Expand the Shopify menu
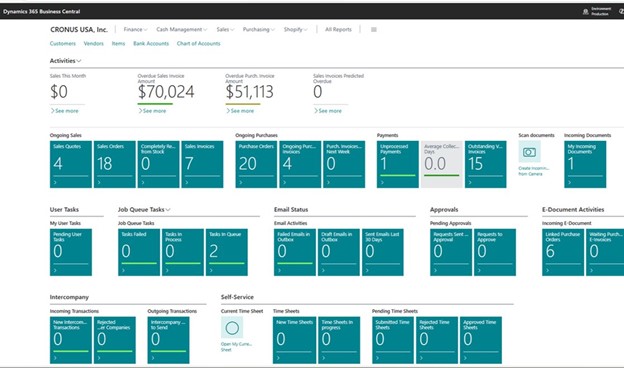The image size is (624, 368). tap(295, 29)
